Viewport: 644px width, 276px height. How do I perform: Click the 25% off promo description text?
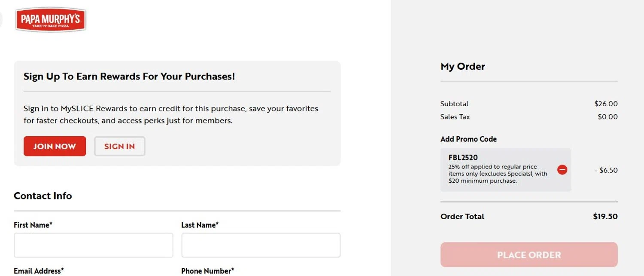[498, 174]
